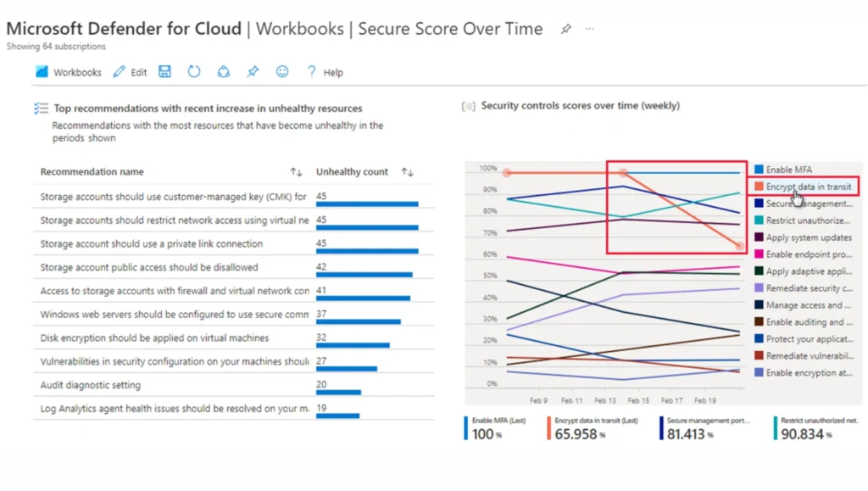This screenshot has height=491, width=868.
Task: Open the Workbooks gallery from the toolbar
Action: pos(69,72)
